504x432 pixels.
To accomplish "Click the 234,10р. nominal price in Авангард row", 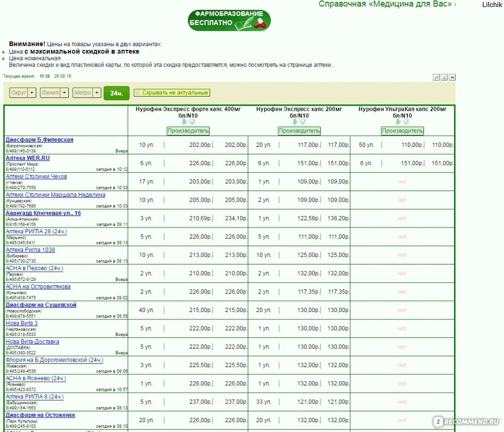I will pyautogui.click(x=236, y=218).
